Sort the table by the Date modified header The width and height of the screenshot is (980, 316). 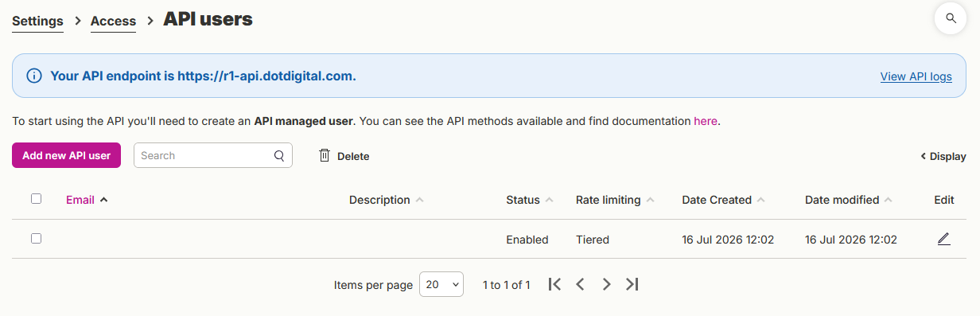(x=842, y=200)
